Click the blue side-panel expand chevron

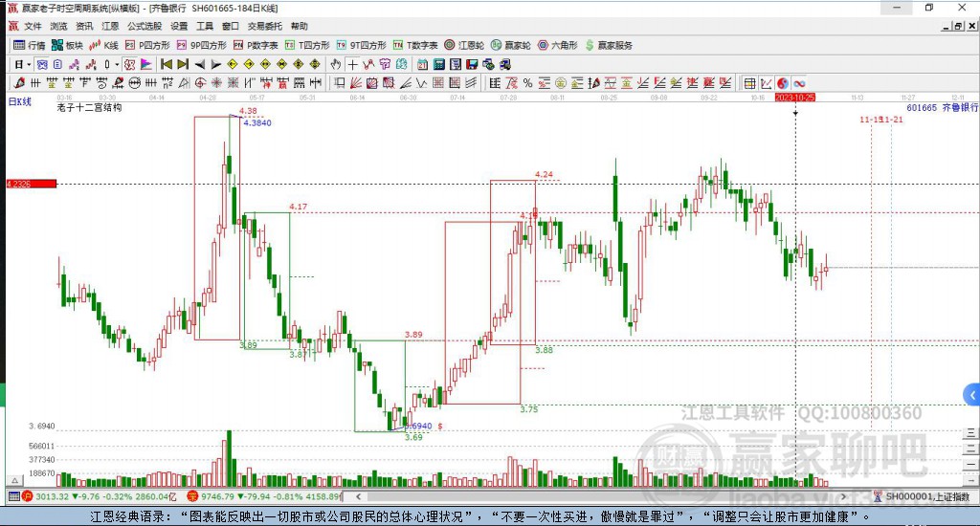point(972,395)
